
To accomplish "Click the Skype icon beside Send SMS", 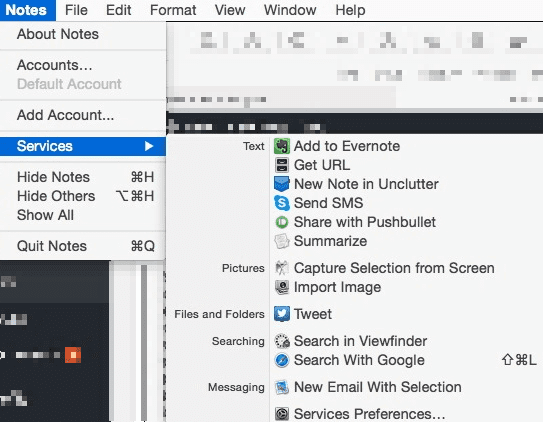I will click(282, 203).
